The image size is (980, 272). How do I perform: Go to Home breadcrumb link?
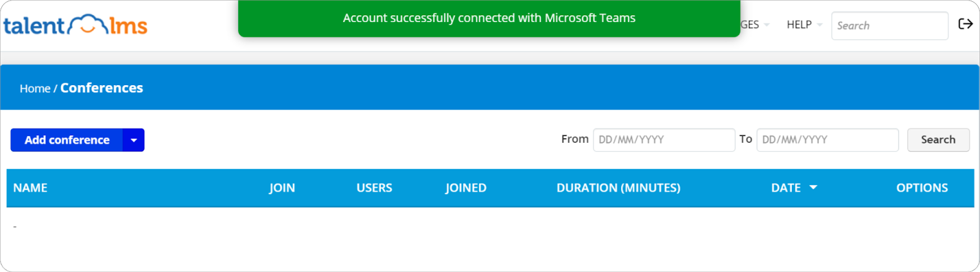35,88
